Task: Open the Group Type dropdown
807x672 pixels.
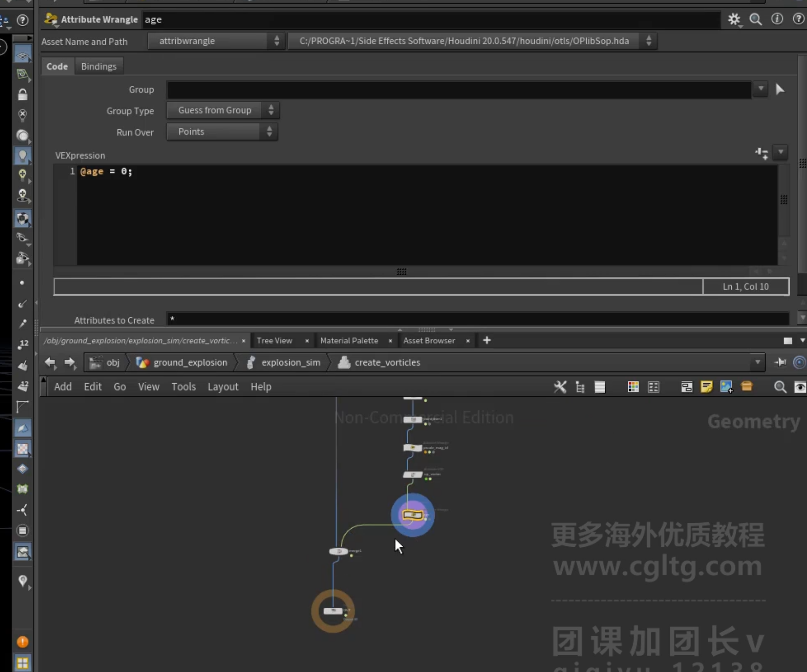Action: [x=223, y=111]
